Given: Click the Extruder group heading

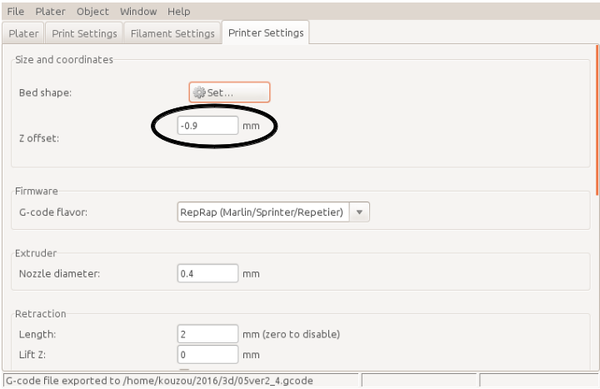Looking at the screenshot, I should click(36, 253).
